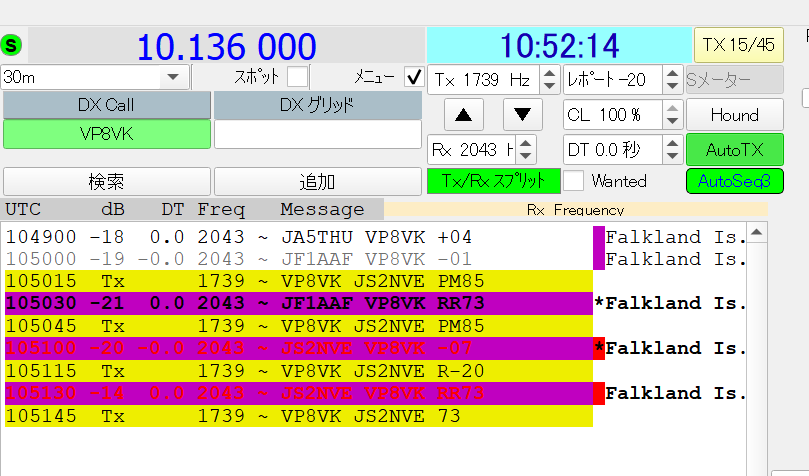Select the 105000 JF1AAF VP8VK -01 row
This screenshot has height=476, width=809.
(x=376, y=259)
